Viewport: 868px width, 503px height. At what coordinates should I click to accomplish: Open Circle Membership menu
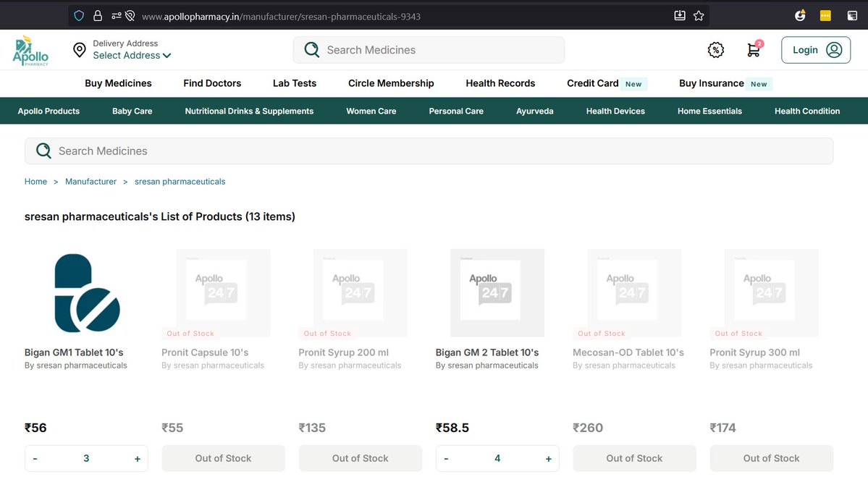pos(391,83)
